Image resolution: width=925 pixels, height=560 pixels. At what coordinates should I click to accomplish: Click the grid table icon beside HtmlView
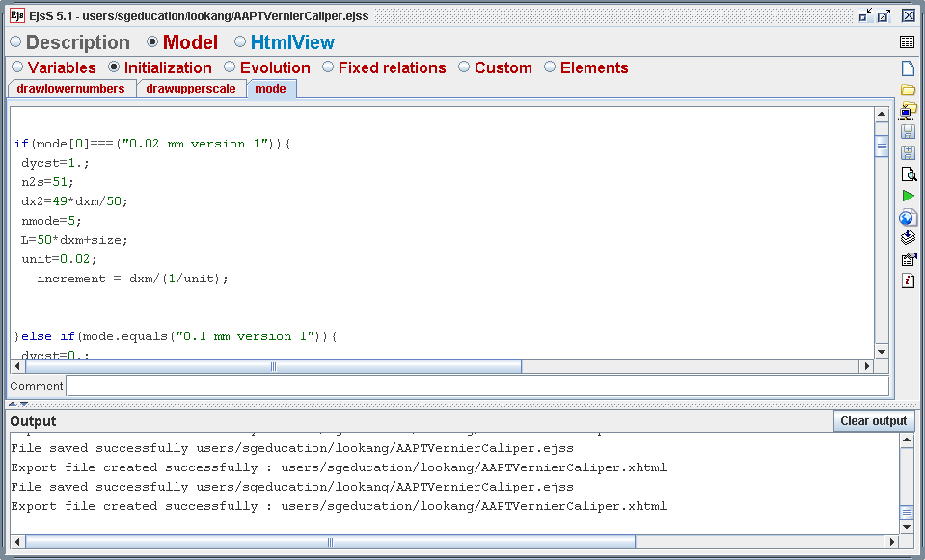(x=907, y=41)
